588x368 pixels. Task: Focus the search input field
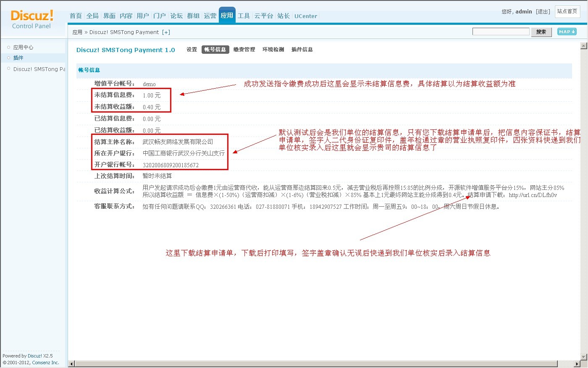[x=501, y=32]
